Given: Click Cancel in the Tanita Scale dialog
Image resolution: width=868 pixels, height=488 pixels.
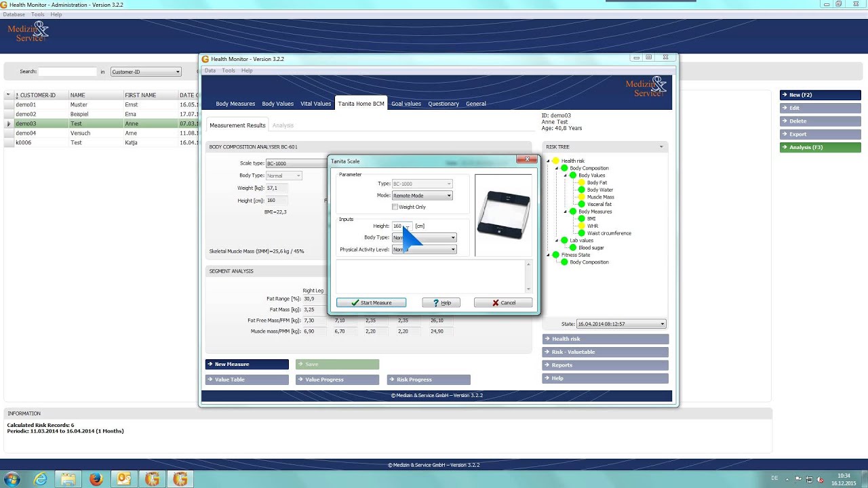Looking at the screenshot, I should tap(503, 303).
